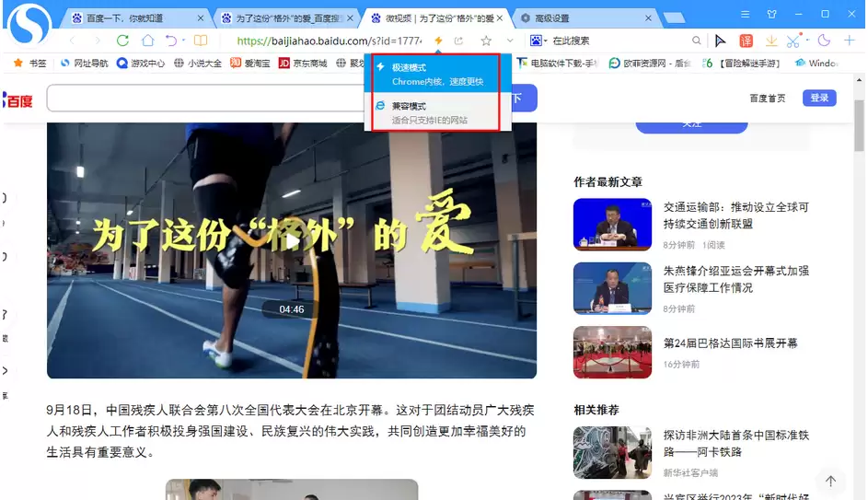Open the skin shirt icon in title bar
Viewport: 868px width, 500px height.
click(771, 15)
